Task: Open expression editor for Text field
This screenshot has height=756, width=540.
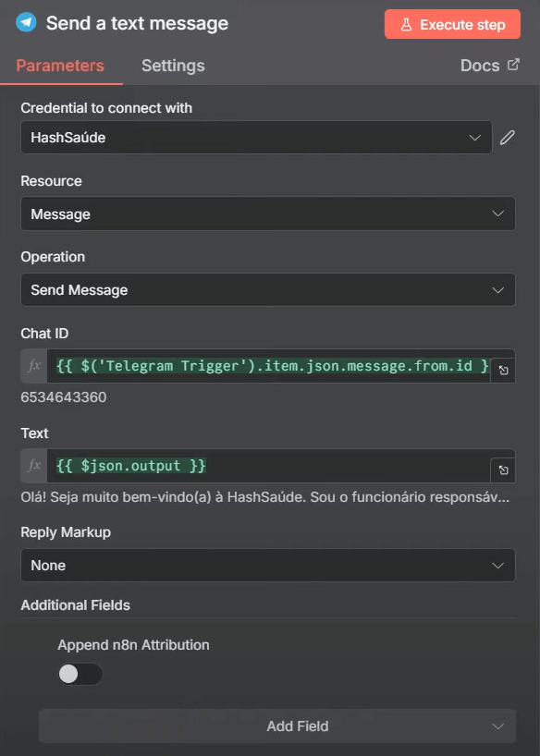Action: tap(503, 470)
